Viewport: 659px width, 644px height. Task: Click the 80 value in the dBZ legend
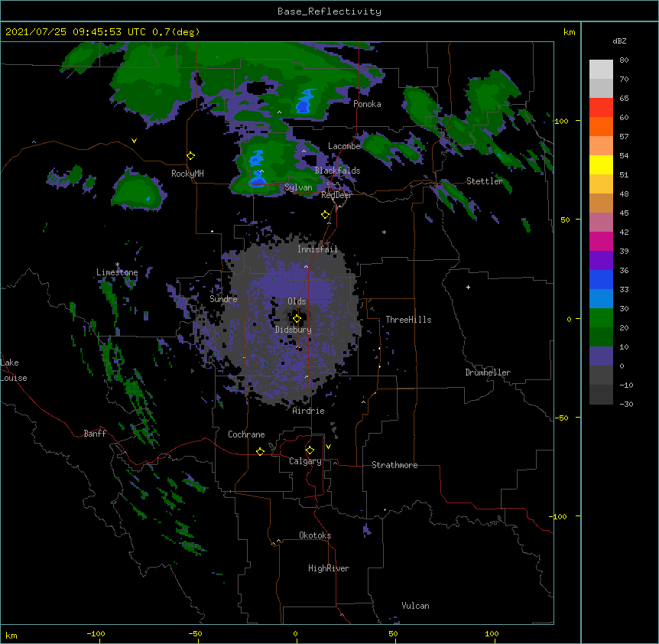click(x=624, y=60)
